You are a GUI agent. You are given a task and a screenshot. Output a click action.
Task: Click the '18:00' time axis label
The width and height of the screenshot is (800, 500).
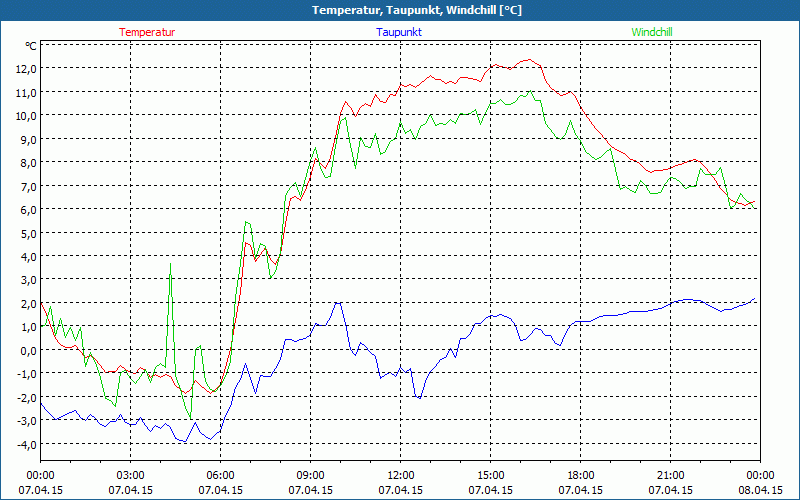(581, 476)
